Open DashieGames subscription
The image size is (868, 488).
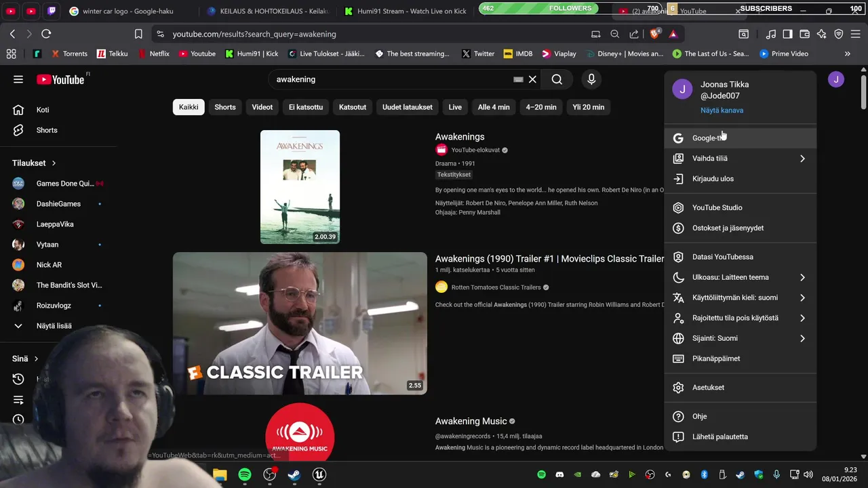[x=58, y=204]
